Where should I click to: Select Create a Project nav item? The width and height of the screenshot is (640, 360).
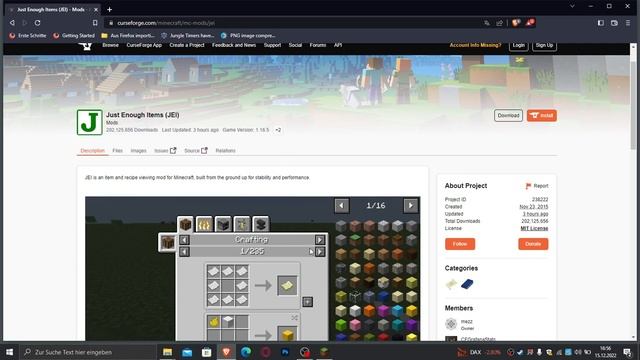187,45
